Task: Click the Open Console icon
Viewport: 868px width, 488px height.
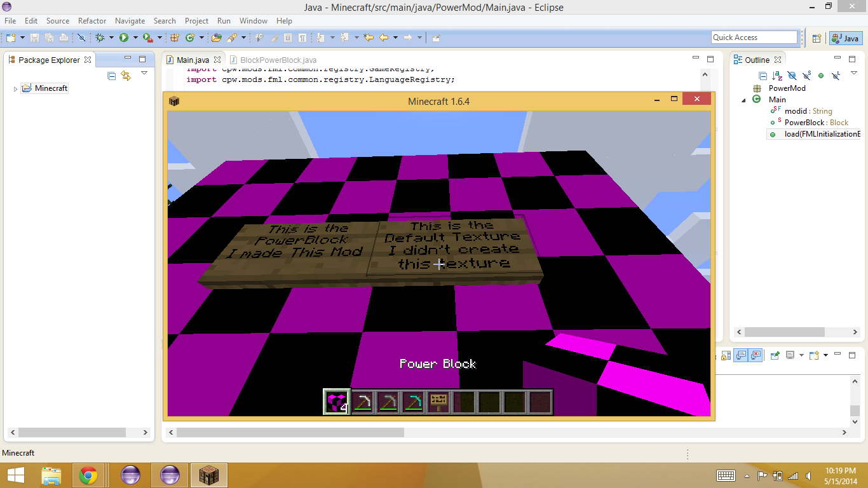Action: click(814, 355)
